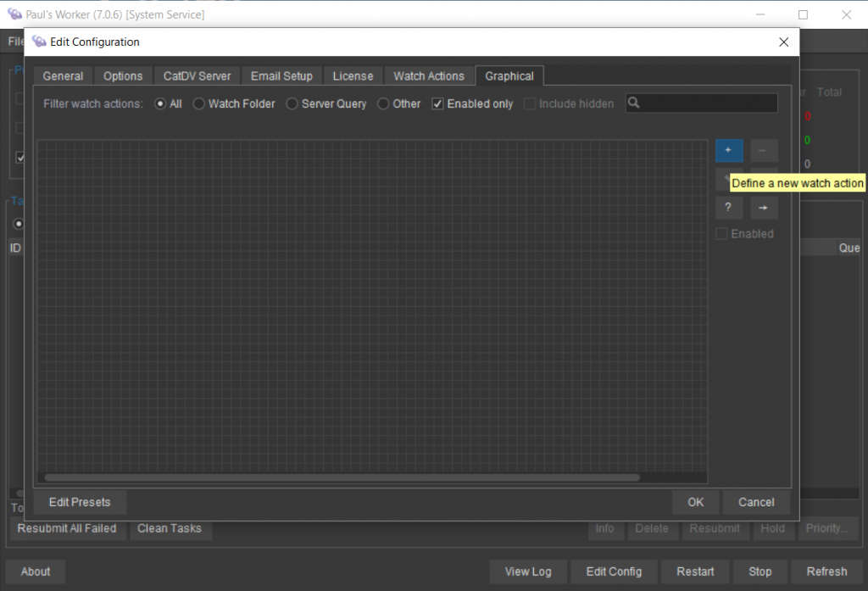The height and width of the screenshot is (591, 868).
Task: Click the horizontal scrollbar of the graph canvas
Action: pyautogui.click(x=342, y=477)
